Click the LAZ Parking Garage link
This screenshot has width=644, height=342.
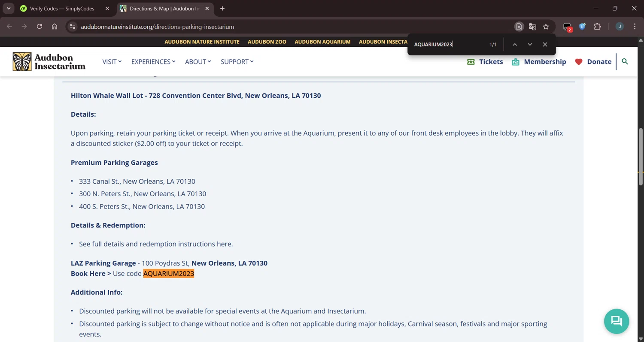pyautogui.click(x=103, y=263)
